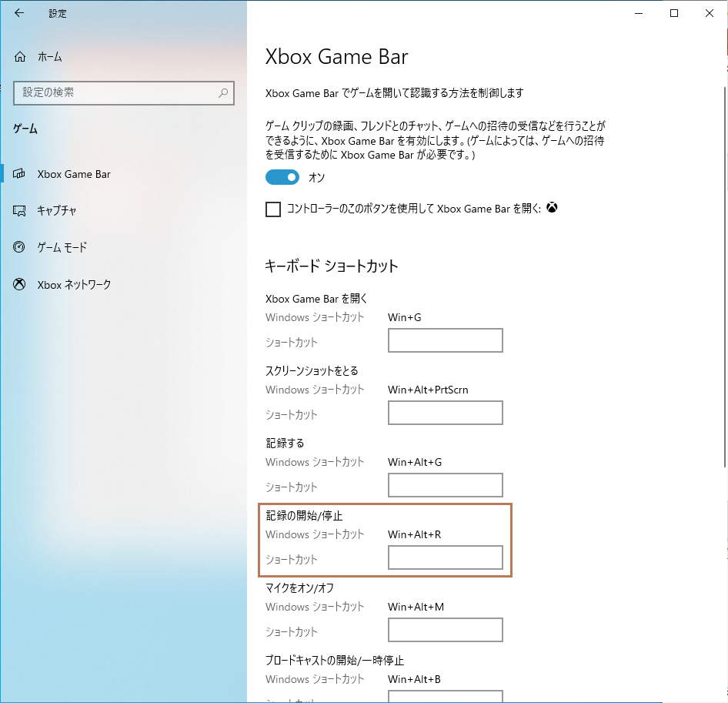
Task: Enable the controller button checkbox
Action: 273,209
